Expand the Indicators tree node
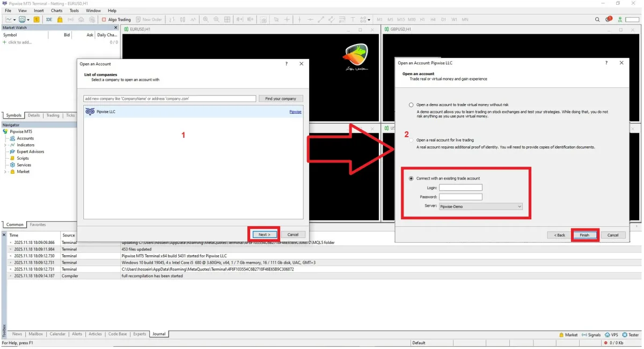 [x=5, y=145]
